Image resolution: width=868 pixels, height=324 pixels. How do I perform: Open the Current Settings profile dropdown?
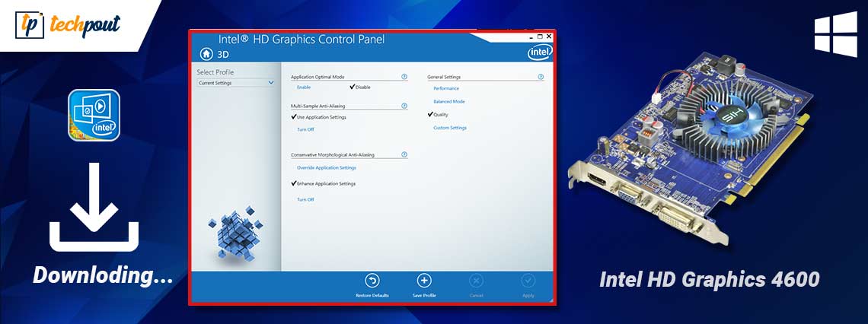[x=236, y=83]
